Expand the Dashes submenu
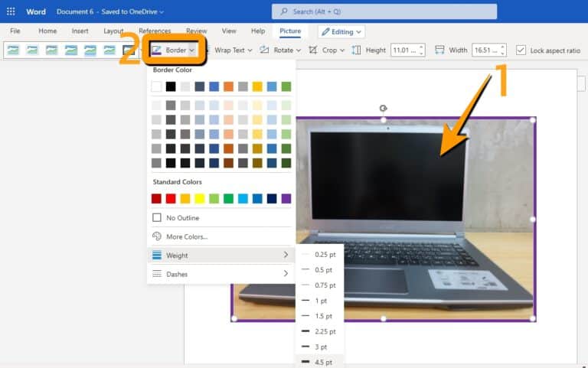Image resolution: width=588 pixels, height=368 pixels. point(220,274)
